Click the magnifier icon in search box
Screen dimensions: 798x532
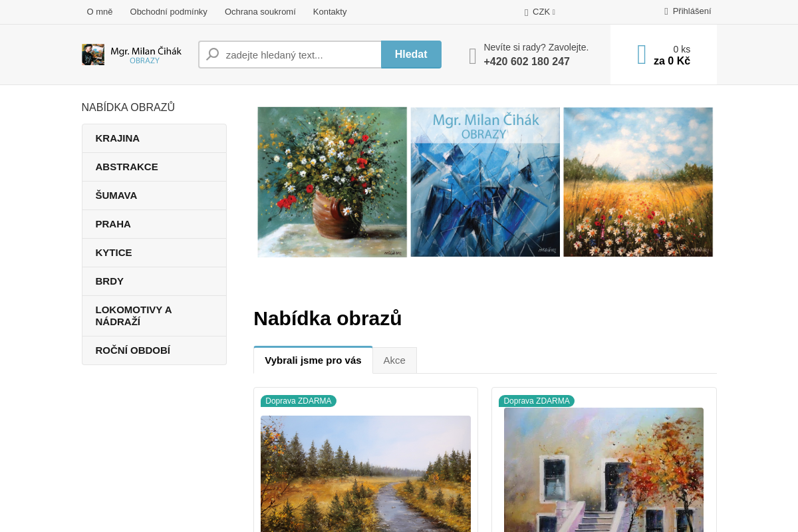[x=213, y=55]
